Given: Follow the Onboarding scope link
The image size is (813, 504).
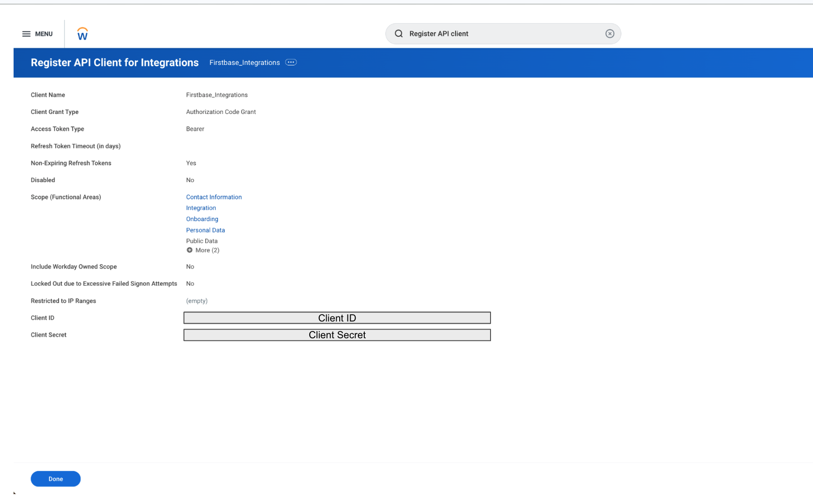Looking at the screenshot, I should (x=202, y=219).
